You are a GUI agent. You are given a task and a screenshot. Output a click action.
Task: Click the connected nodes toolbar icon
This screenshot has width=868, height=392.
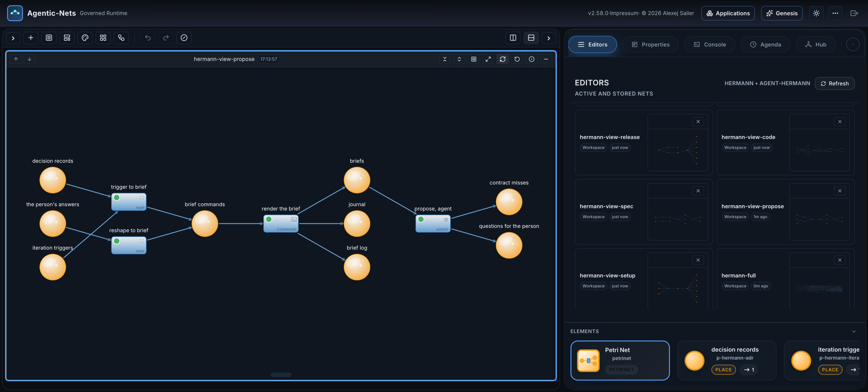pos(121,38)
